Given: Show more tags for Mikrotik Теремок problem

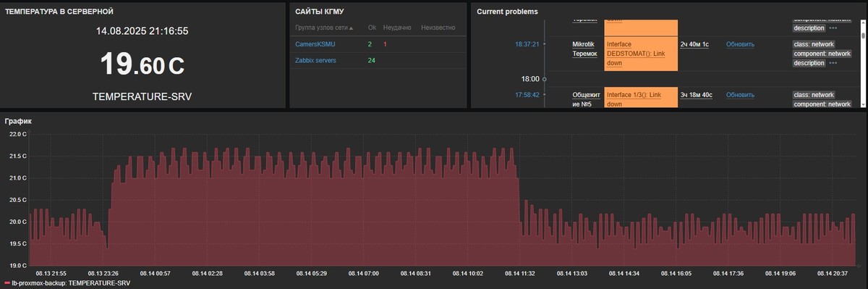Looking at the screenshot, I should 833,63.
